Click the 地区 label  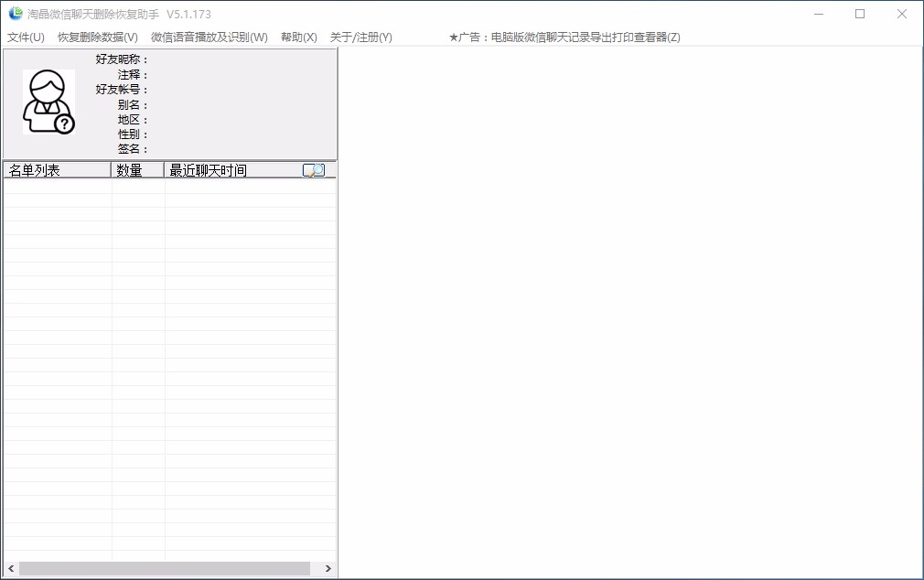(x=133, y=120)
